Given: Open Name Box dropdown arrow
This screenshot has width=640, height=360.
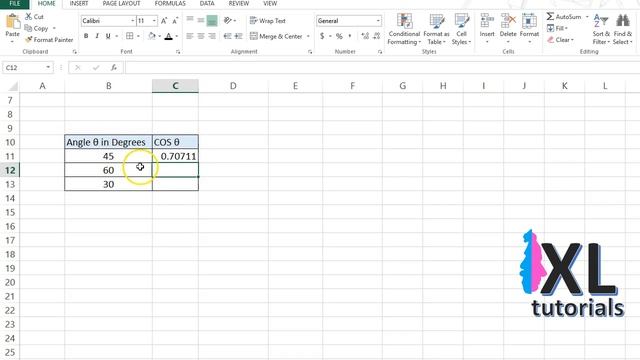Looking at the screenshot, I should 48,67.
